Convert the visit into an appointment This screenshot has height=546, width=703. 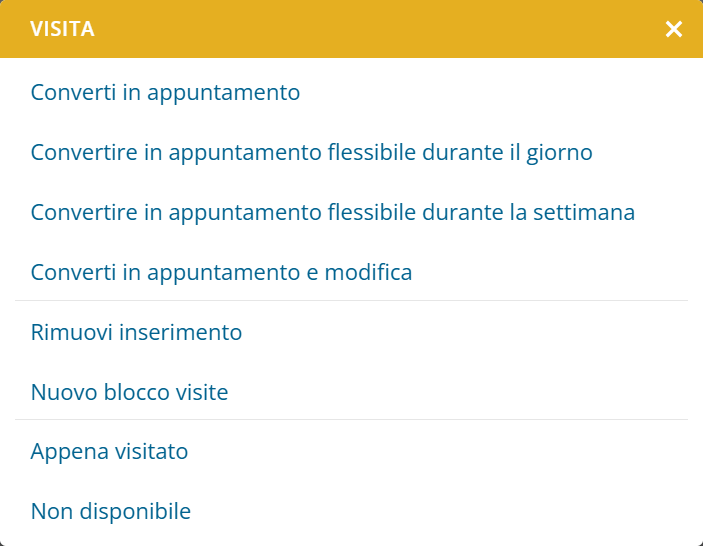click(166, 93)
